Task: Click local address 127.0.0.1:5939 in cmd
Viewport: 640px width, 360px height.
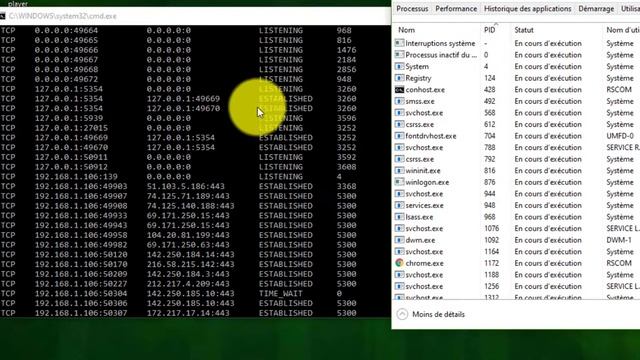Action: (x=69, y=118)
